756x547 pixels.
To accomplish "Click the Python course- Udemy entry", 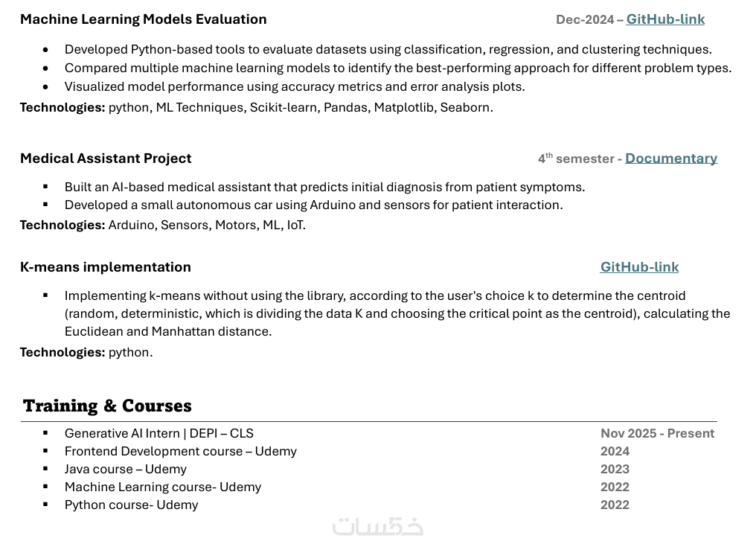I will (131, 505).
